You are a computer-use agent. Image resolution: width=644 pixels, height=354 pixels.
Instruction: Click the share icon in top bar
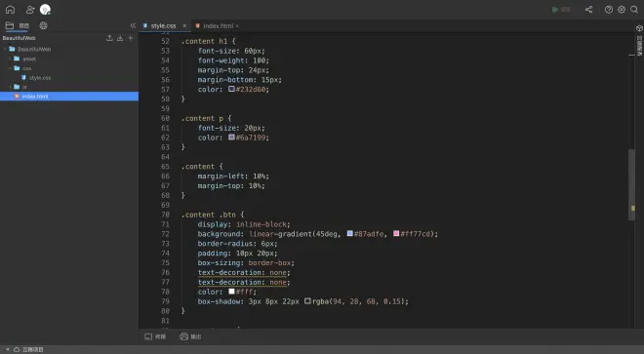pos(589,10)
